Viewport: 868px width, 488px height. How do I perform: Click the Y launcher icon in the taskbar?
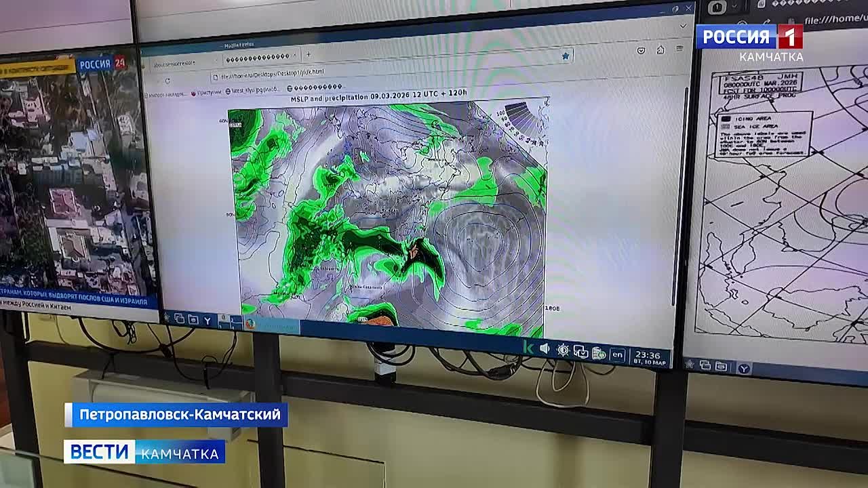208,320
